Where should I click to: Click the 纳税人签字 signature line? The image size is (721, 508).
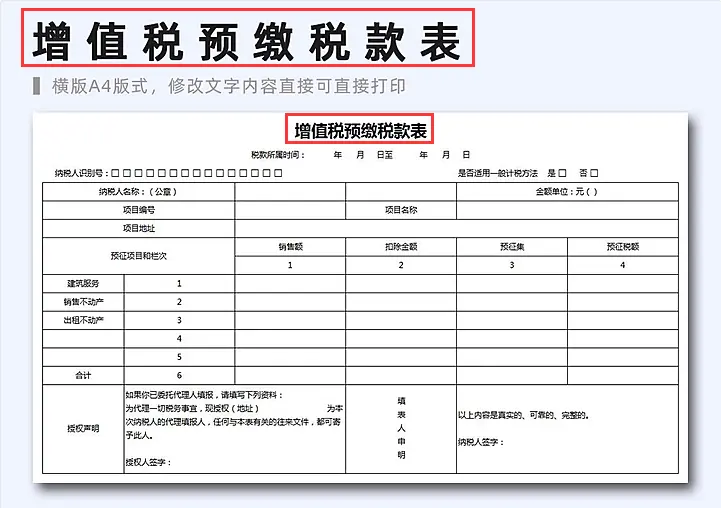click(482, 441)
